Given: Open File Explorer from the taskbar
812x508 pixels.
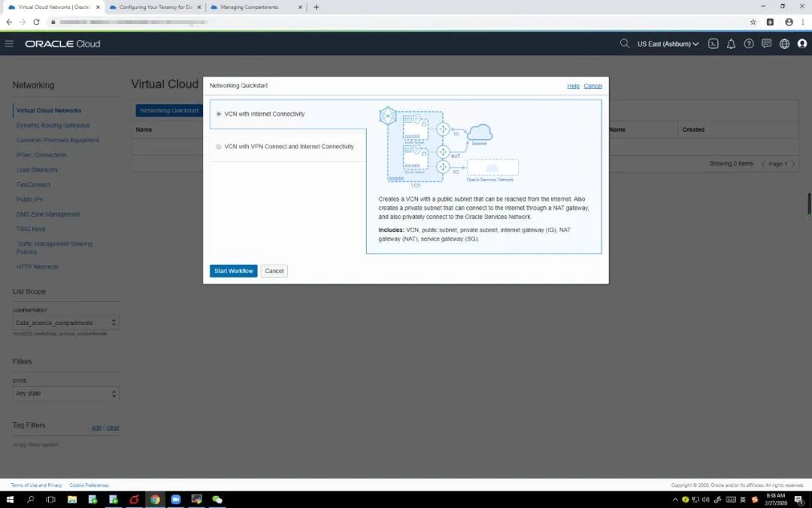Looking at the screenshot, I should (x=72, y=500).
